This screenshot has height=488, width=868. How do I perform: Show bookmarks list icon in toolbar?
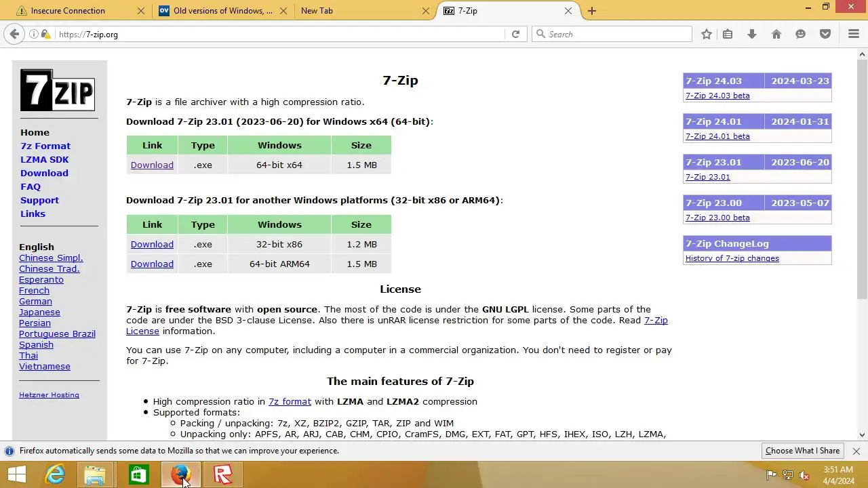tap(728, 34)
